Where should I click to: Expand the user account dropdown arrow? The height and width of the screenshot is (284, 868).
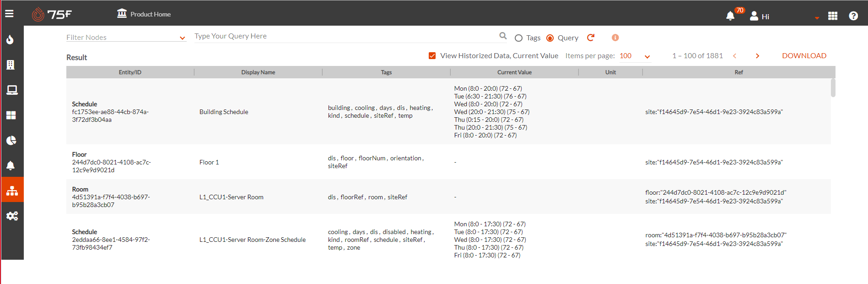pyautogui.click(x=817, y=18)
